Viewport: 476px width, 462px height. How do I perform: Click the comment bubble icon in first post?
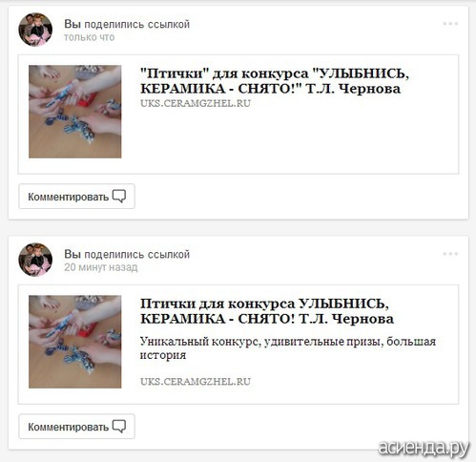point(119,197)
